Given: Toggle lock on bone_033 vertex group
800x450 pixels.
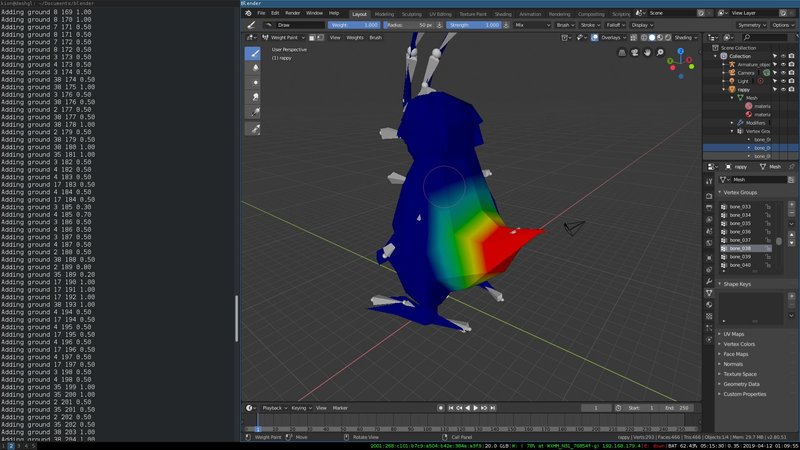Looking at the screenshot, I should (768, 207).
